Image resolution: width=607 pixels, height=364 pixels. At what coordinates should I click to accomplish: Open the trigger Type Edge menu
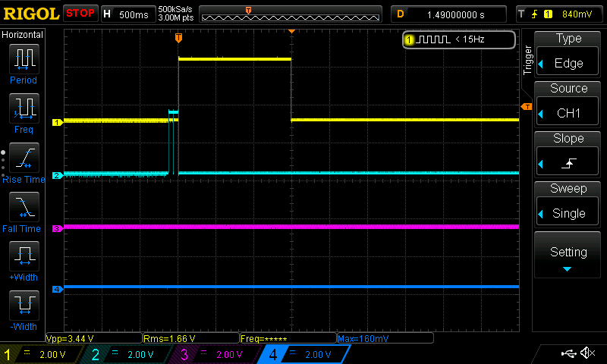pos(569,53)
